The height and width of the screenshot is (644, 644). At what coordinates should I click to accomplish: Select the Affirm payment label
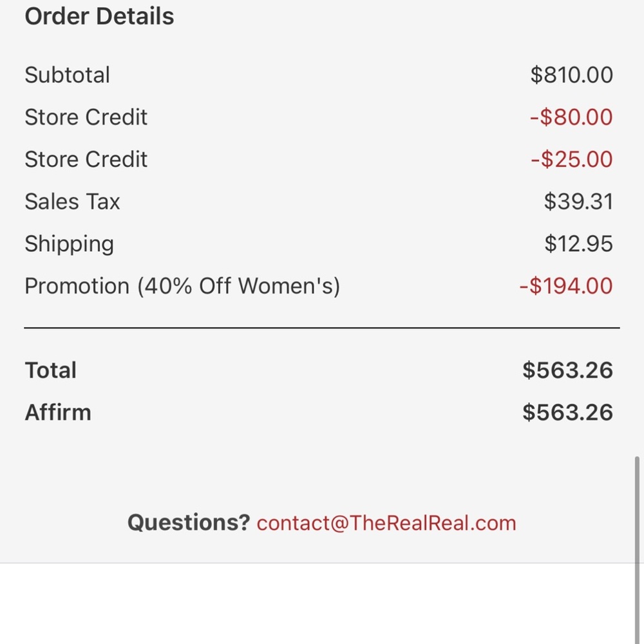click(x=57, y=413)
